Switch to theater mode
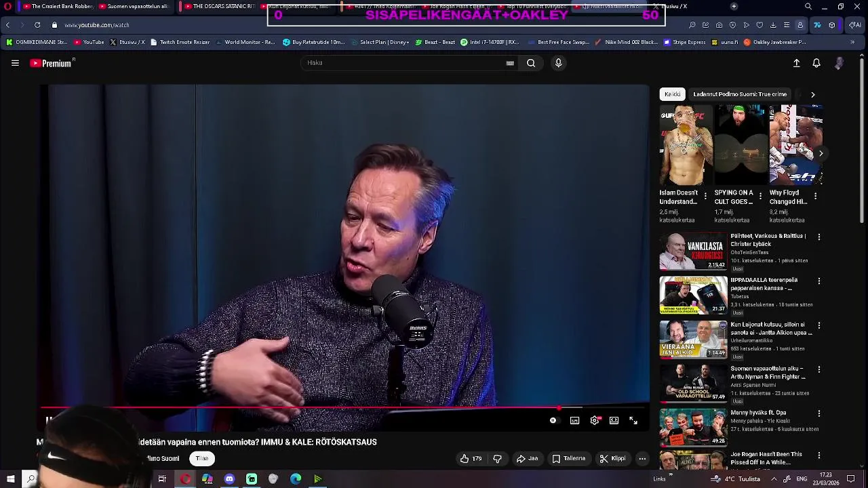This screenshot has height=488, width=868. (x=614, y=421)
